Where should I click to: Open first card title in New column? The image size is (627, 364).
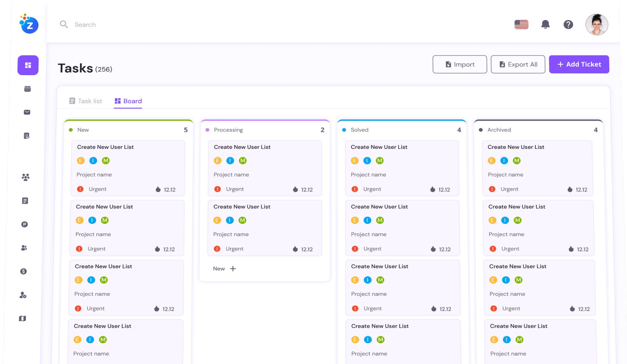pyautogui.click(x=105, y=147)
